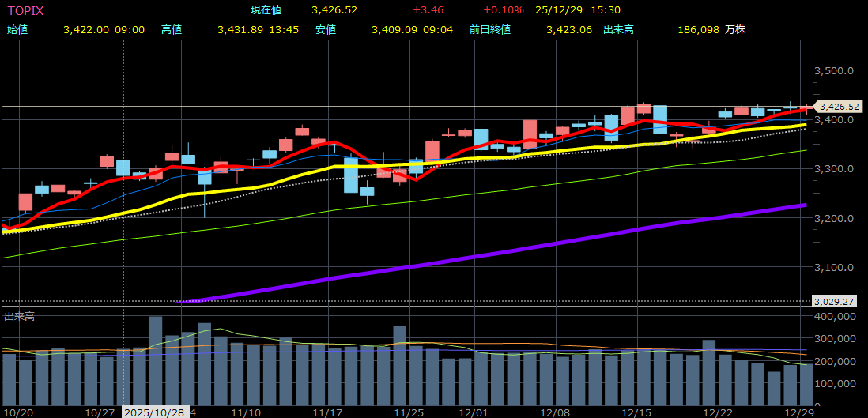The height and width of the screenshot is (418, 868).
Task: Select the 始値 opening price 3,422.00
Action: point(86,29)
